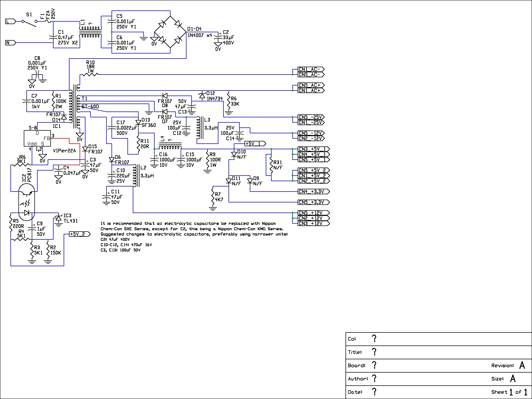Select the R5 220R resistor
Screen dimensions: 532x399
pyautogui.click(x=11, y=224)
